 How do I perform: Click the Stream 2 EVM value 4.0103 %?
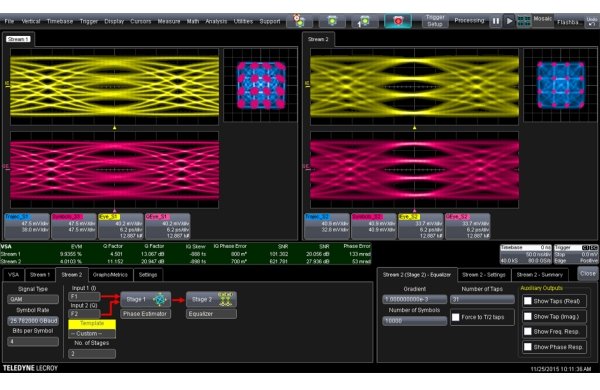(x=70, y=261)
